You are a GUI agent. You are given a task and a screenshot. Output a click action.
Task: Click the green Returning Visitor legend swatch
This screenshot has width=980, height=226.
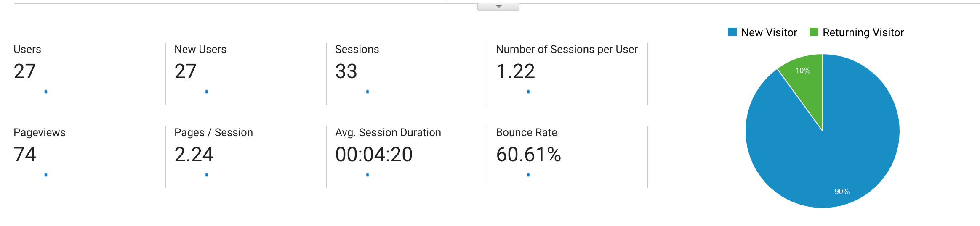(x=814, y=32)
